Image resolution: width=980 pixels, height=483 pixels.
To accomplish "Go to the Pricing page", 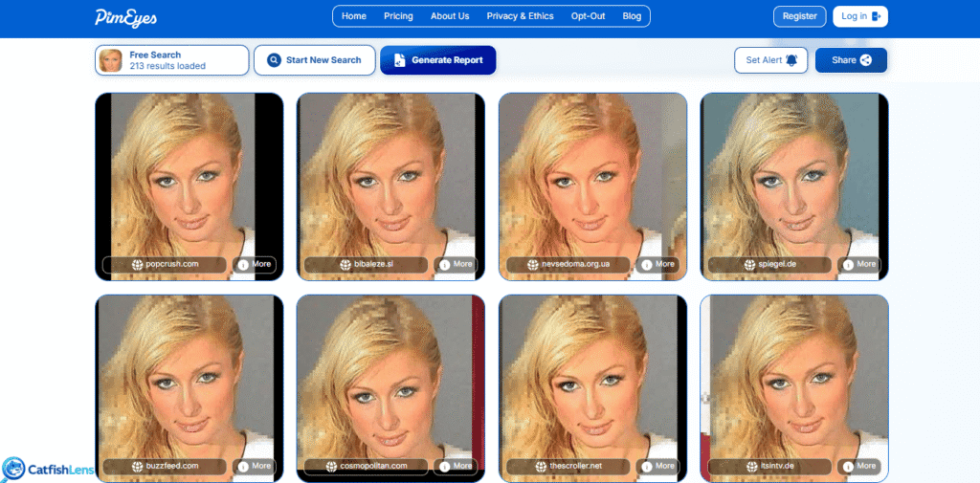I will click(x=398, y=16).
